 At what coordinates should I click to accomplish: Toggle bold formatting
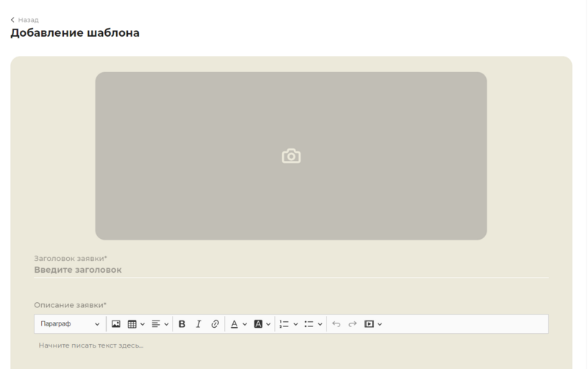pyautogui.click(x=182, y=324)
